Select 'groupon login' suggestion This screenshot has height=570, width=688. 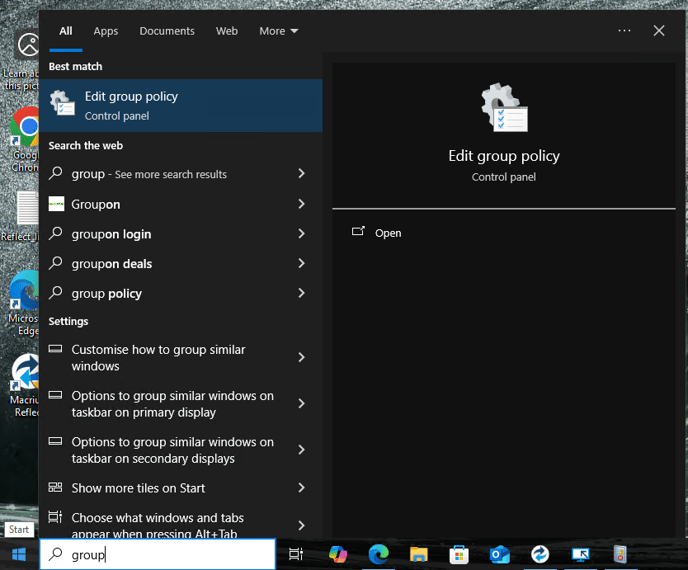[181, 234]
